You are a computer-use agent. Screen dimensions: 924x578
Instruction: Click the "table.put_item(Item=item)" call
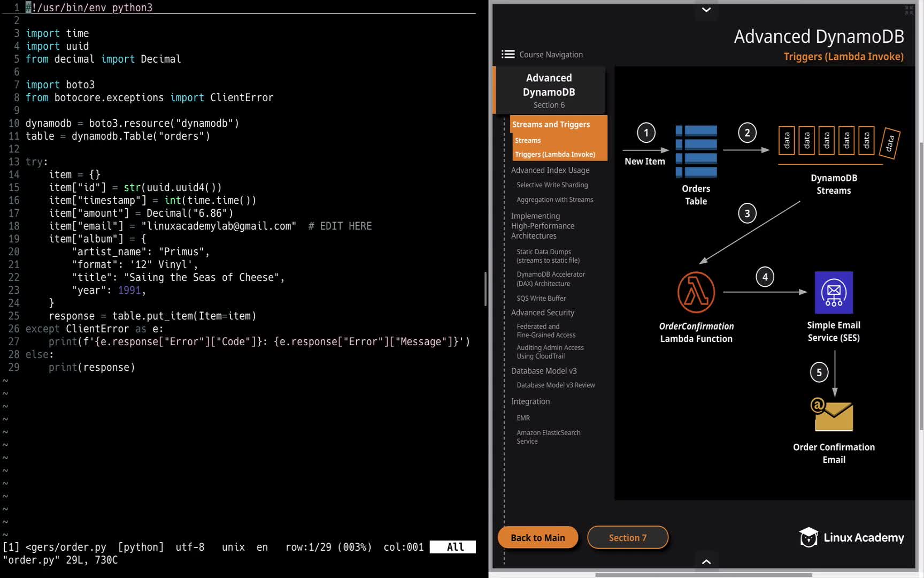(x=184, y=316)
